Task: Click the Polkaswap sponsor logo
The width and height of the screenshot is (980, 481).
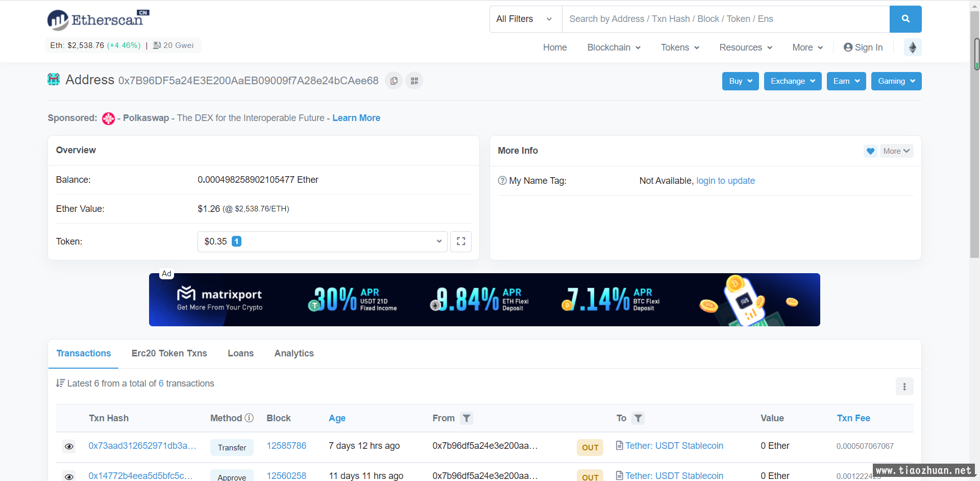Action: click(108, 118)
